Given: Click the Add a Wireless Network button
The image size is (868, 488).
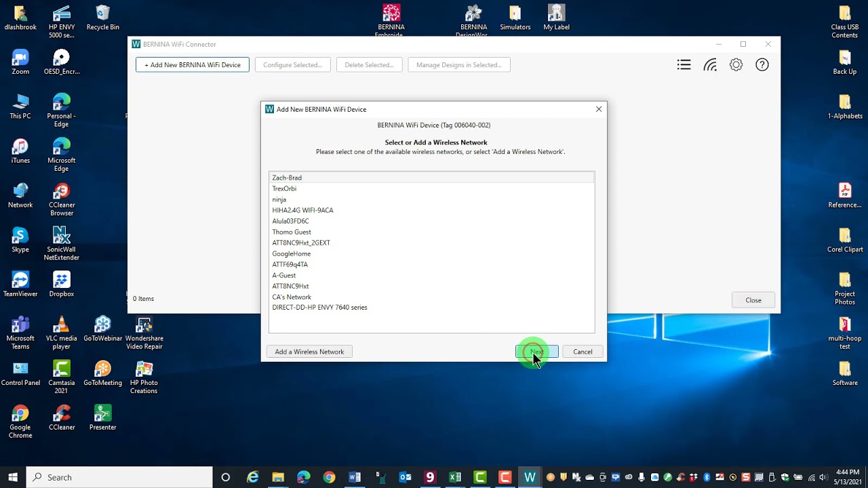Looking at the screenshot, I should (309, 352).
